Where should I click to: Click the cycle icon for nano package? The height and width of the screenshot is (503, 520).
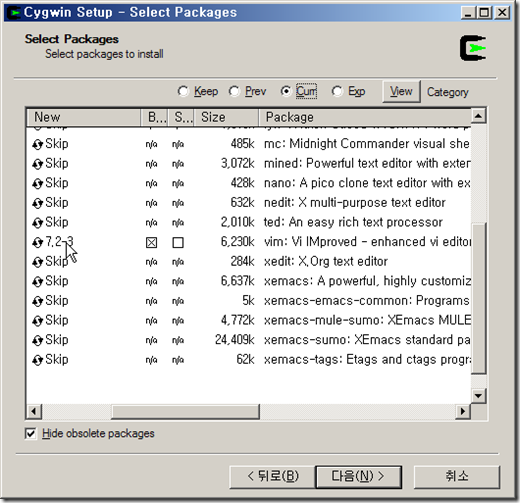point(38,184)
